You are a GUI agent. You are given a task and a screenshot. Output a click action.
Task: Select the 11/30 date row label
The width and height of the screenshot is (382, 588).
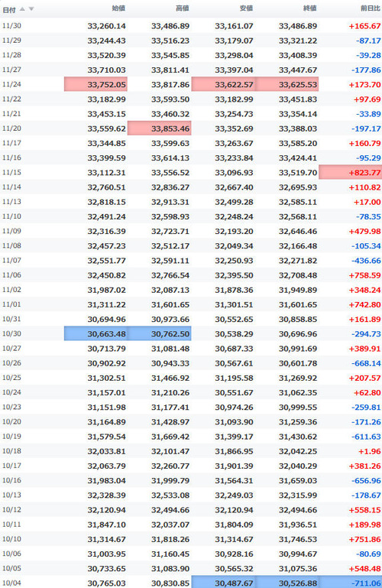point(11,25)
